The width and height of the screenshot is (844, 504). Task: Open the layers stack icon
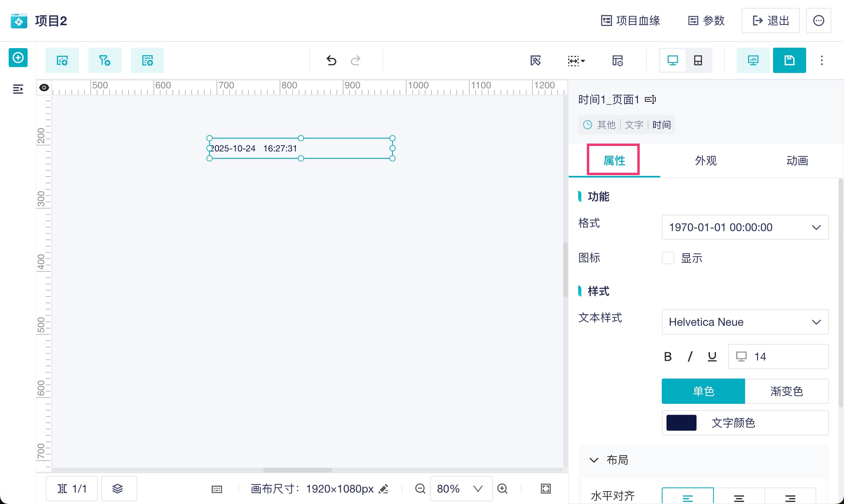tap(118, 489)
